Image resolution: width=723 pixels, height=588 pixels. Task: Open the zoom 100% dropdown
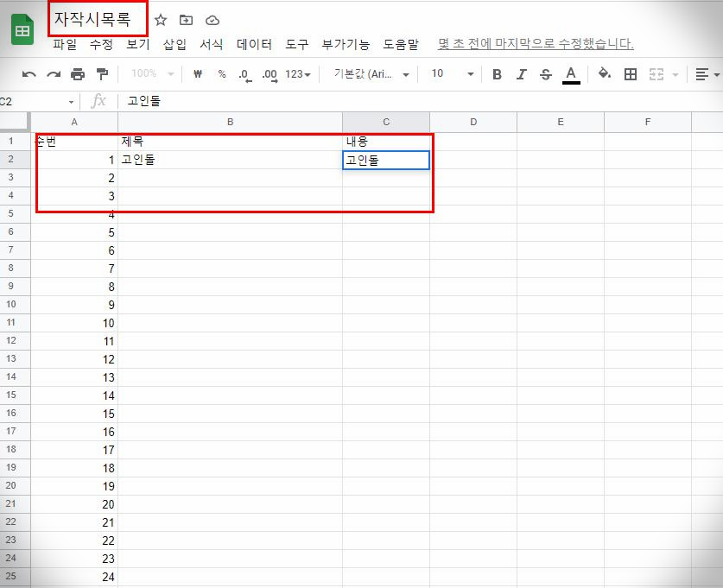(152, 73)
